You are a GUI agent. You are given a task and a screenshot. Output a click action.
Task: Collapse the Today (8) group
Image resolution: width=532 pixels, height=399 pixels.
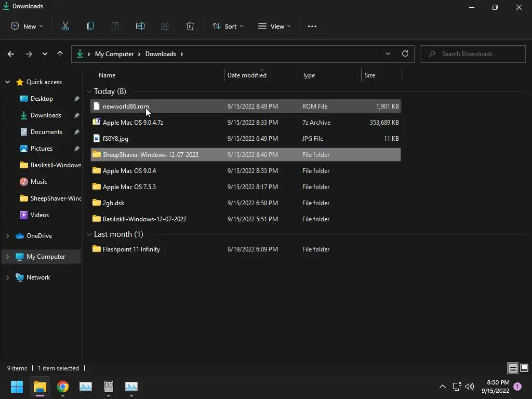[89, 91]
